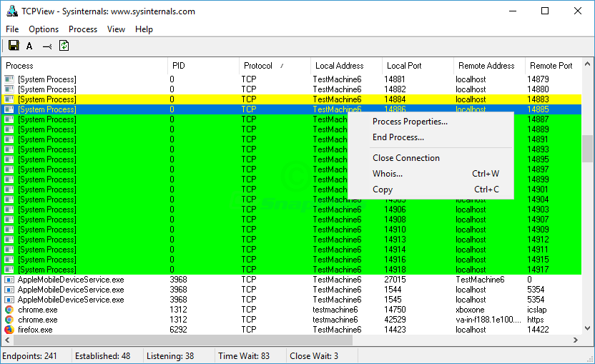Click local port 14910 cell
The image size is (595, 364).
click(x=395, y=230)
